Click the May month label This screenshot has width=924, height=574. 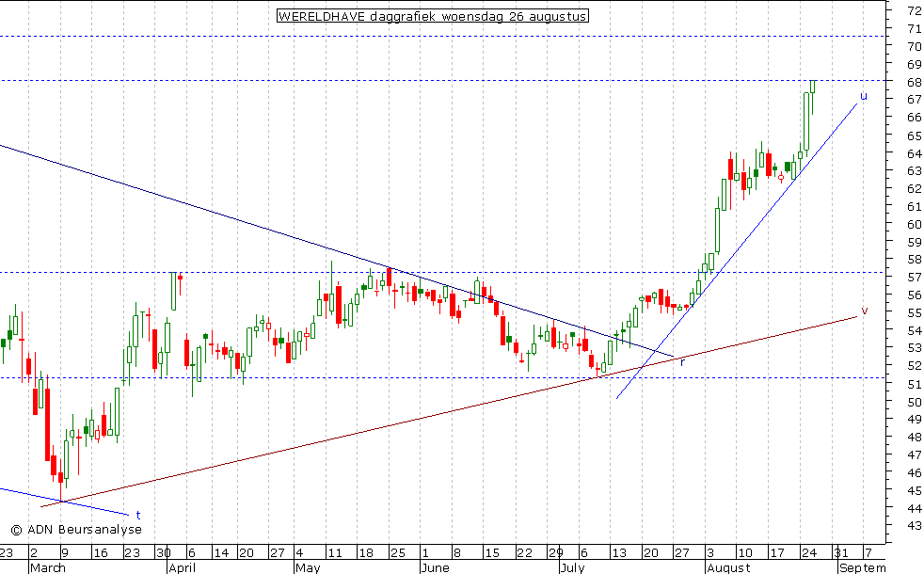coord(308,567)
